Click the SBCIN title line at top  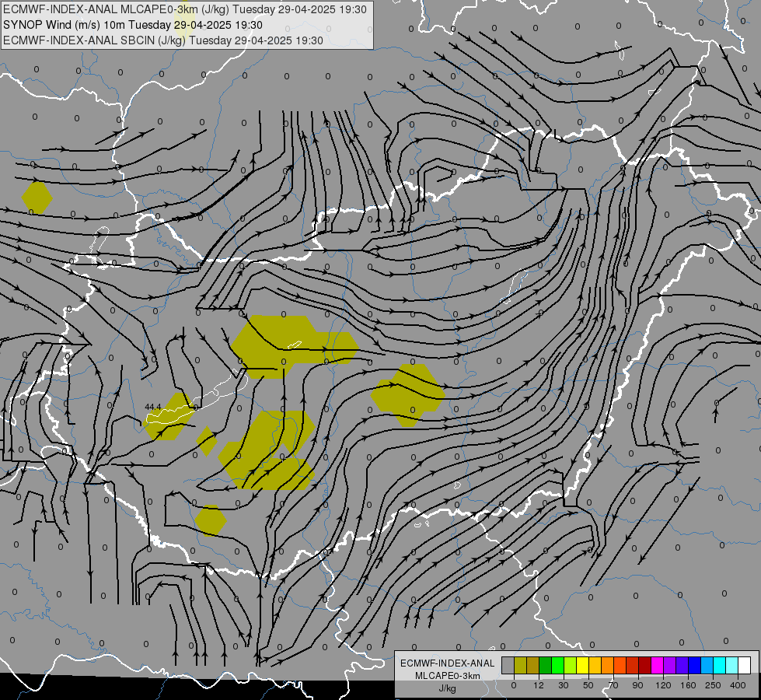(x=163, y=40)
